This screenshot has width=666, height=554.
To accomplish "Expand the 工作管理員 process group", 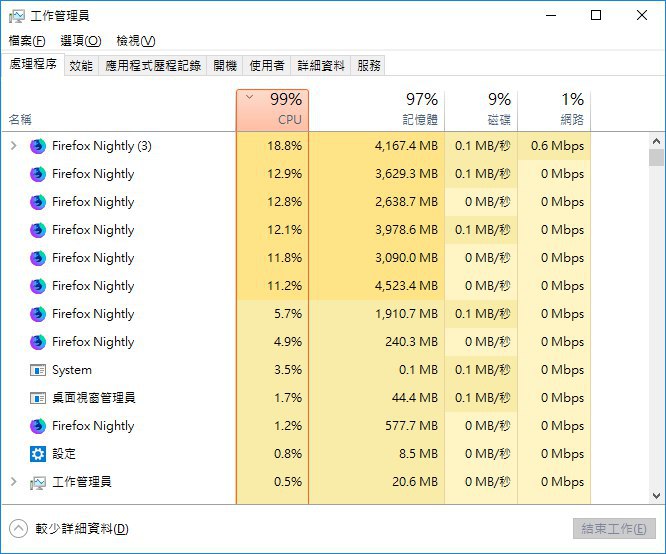I will click(14, 482).
